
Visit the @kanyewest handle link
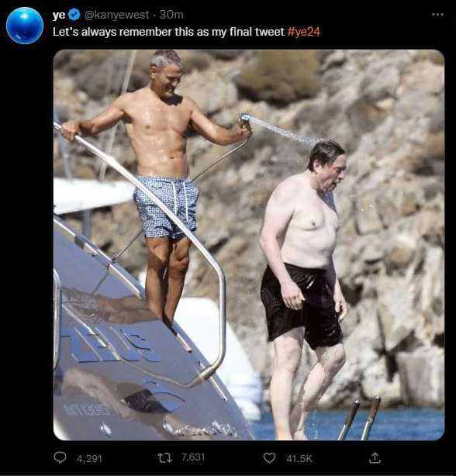click(116, 15)
